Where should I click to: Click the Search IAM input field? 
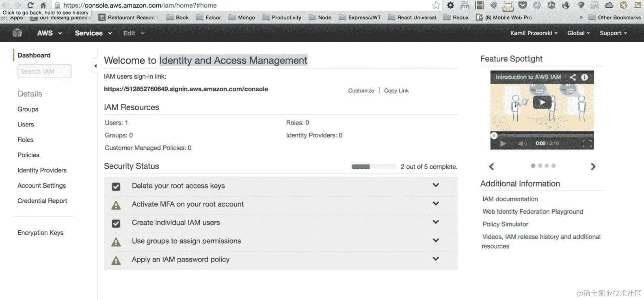[x=45, y=71]
